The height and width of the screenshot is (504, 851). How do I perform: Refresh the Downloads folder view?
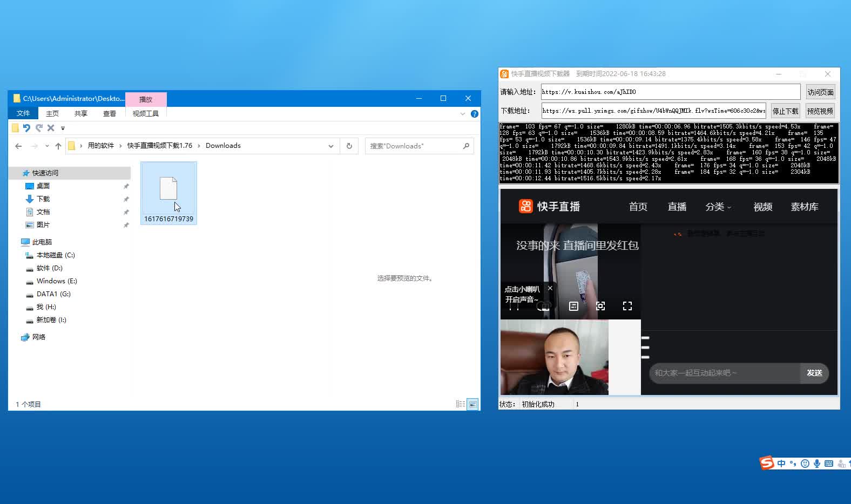point(349,146)
